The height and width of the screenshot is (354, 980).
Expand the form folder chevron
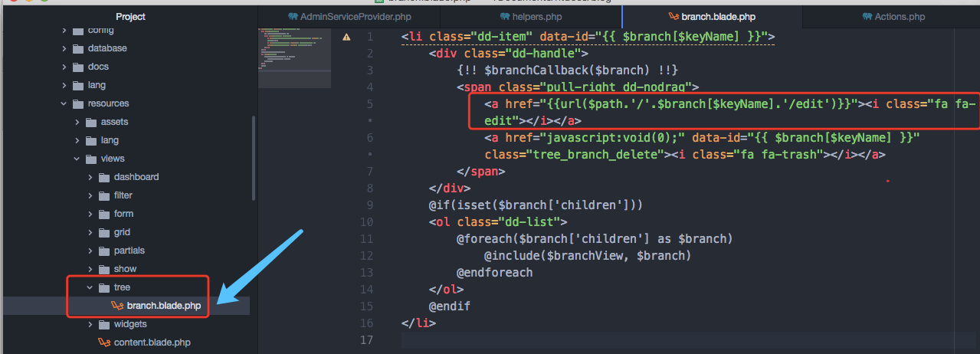(90, 214)
